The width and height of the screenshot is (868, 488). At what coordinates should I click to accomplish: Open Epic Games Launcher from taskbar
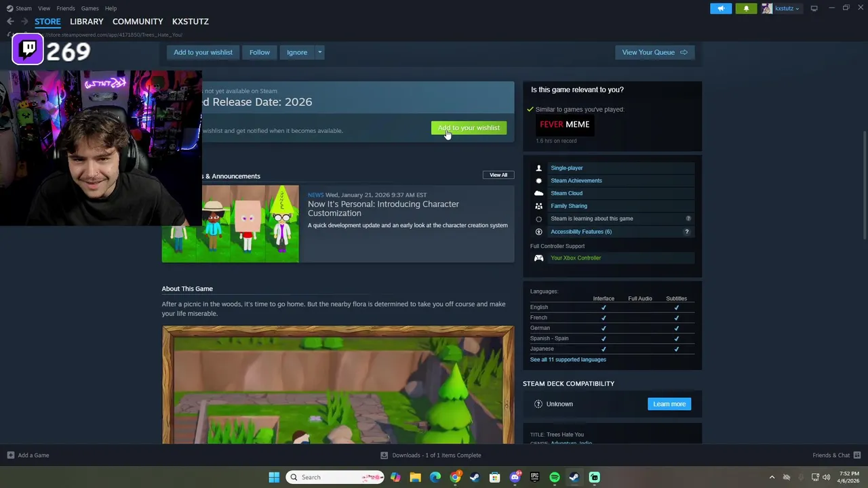(534, 477)
